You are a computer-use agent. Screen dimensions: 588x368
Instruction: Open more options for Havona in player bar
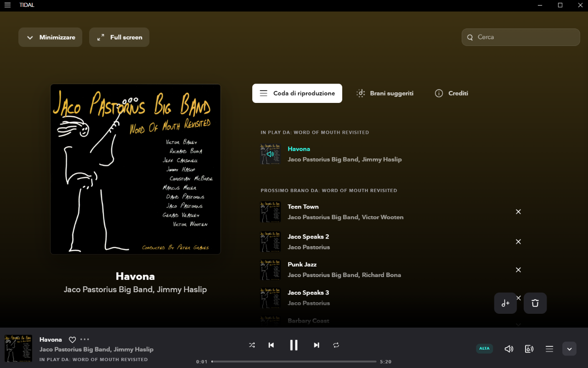tap(85, 340)
